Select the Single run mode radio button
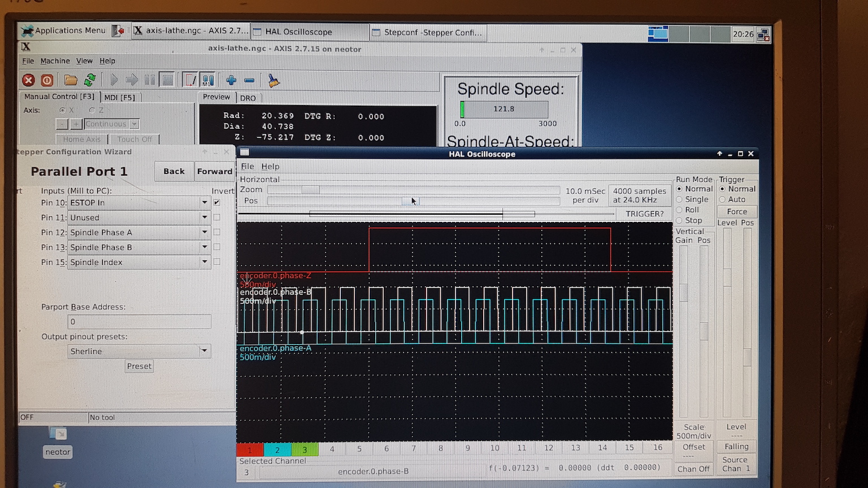Image resolution: width=868 pixels, height=488 pixels. pos(680,199)
